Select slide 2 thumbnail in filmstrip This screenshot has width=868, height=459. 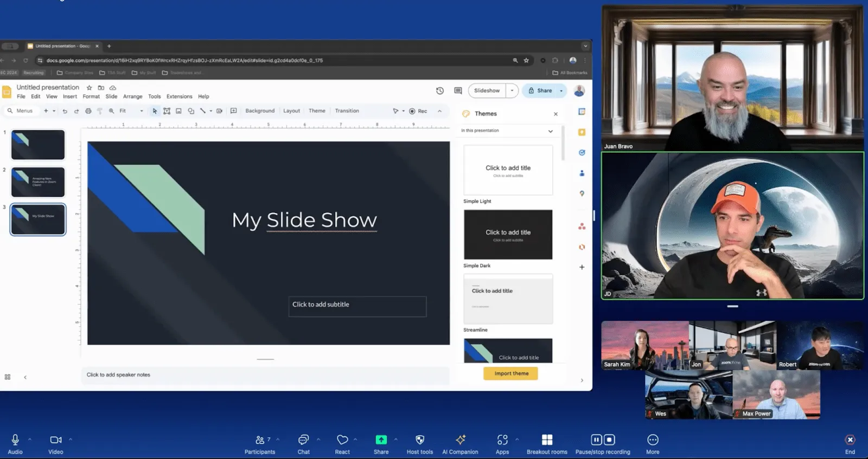coord(38,182)
